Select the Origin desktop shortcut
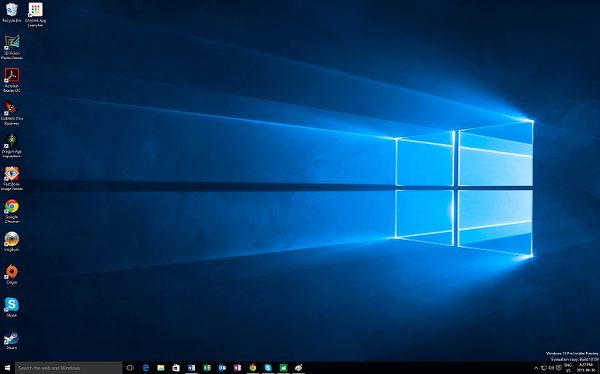This screenshot has height=374, width=600. coord(12,274)
